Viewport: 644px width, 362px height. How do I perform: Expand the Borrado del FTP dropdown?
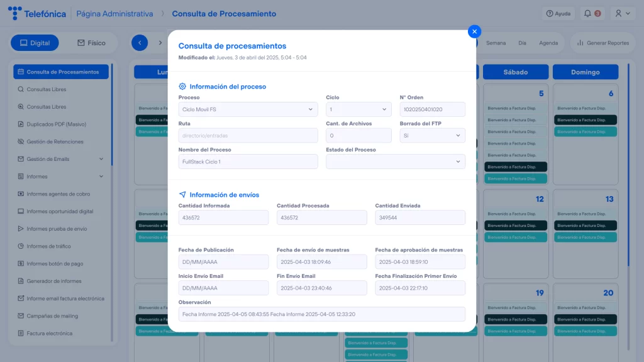tap(432, 135)
